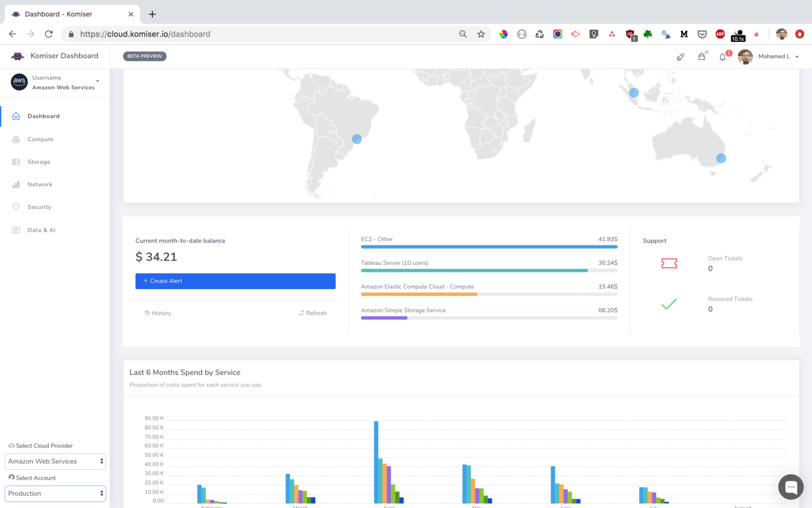This screenshot has width=812, height=508.
Task: Click the Data & AI icon
Action: click(16, 230)
